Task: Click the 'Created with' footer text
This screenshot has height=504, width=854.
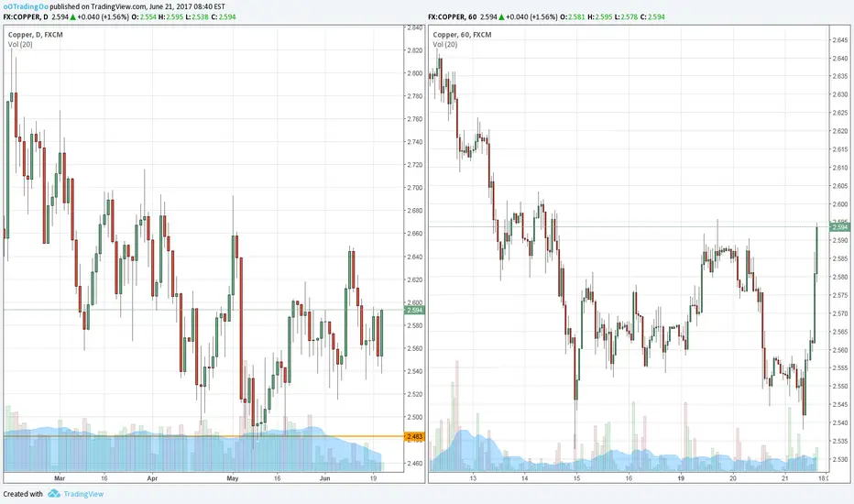Action: tap(23, 494)
